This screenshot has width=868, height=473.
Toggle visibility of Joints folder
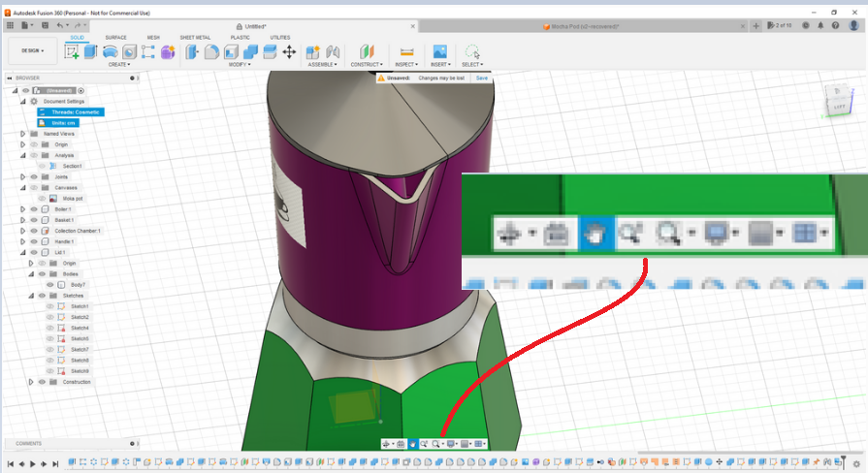[34, 176]
